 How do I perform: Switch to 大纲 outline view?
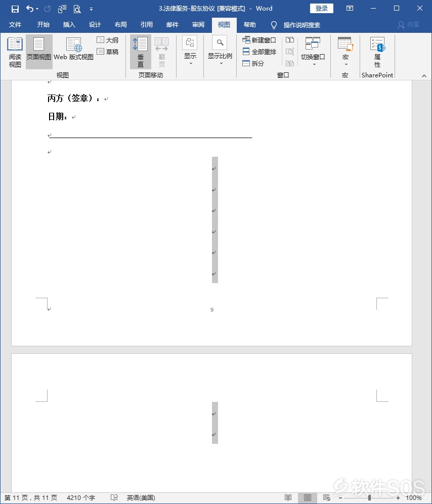108,40
